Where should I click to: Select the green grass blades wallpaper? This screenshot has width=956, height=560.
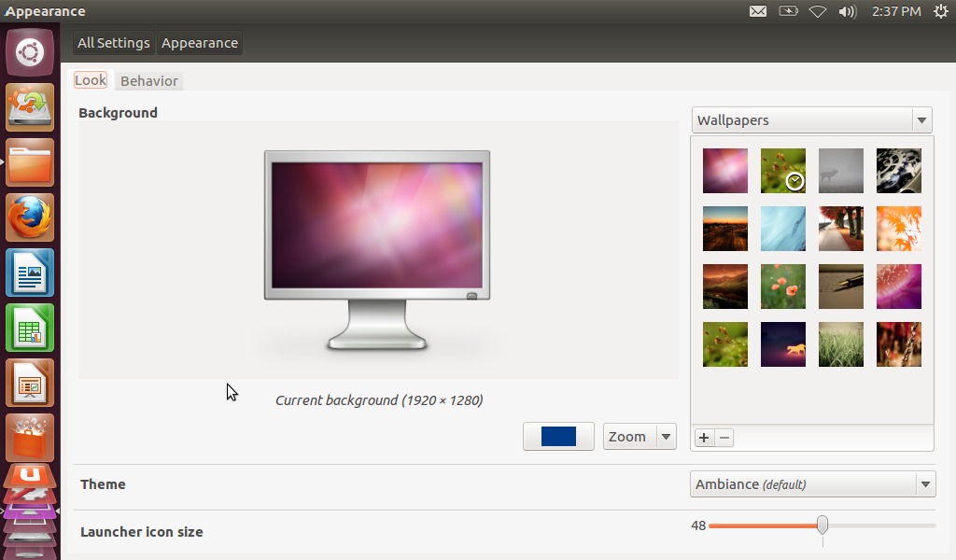click(x=841, y=344)
